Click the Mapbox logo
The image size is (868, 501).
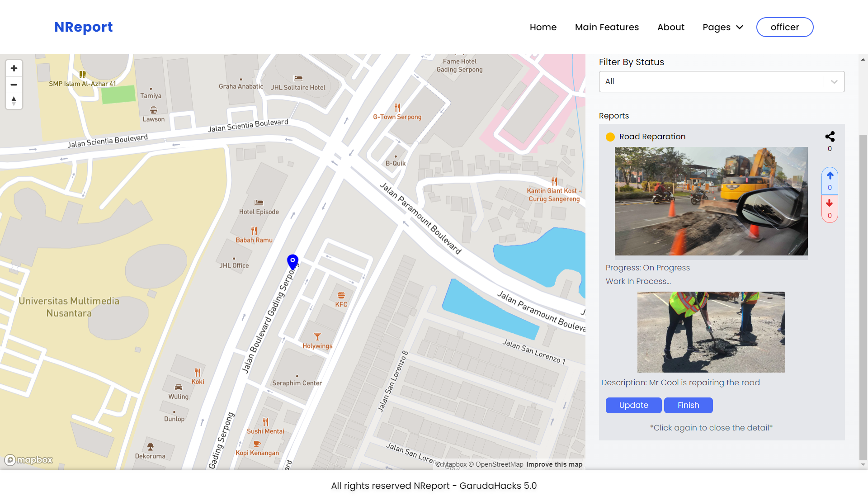(29, 460)
